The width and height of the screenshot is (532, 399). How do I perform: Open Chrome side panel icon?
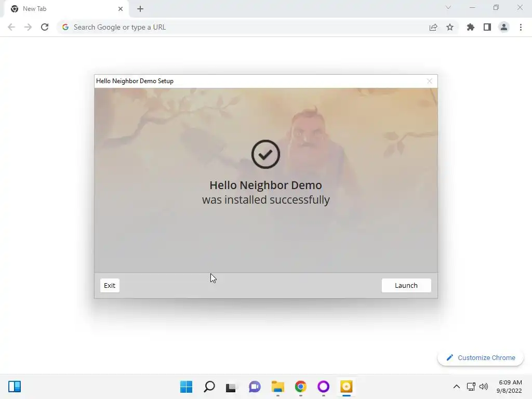(487, 27)
